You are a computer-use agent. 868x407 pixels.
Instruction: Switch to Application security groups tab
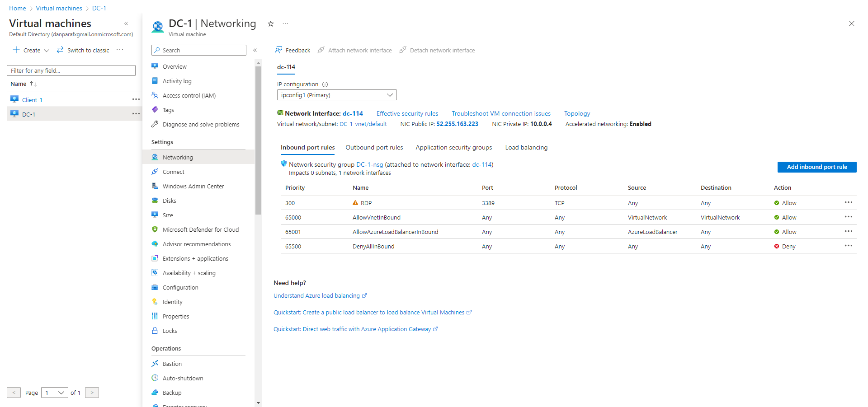(454, 147)
